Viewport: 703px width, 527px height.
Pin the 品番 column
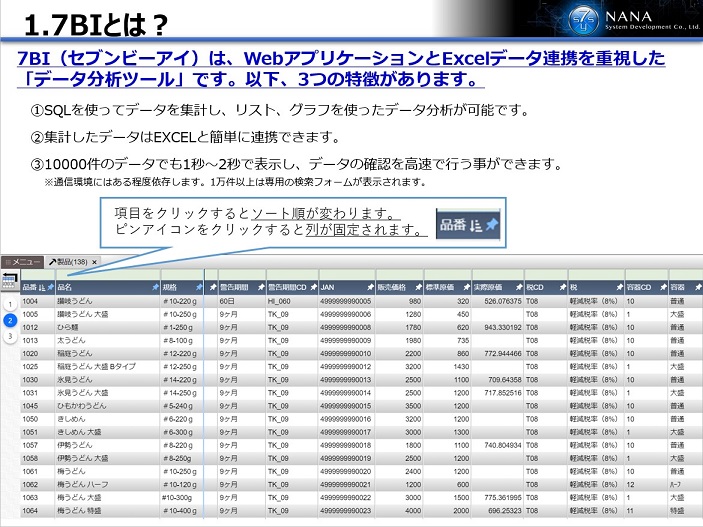point(51,287)
